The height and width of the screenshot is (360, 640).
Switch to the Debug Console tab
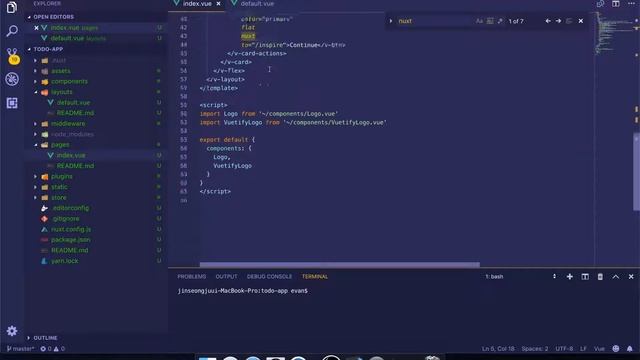tap(269, 277)
